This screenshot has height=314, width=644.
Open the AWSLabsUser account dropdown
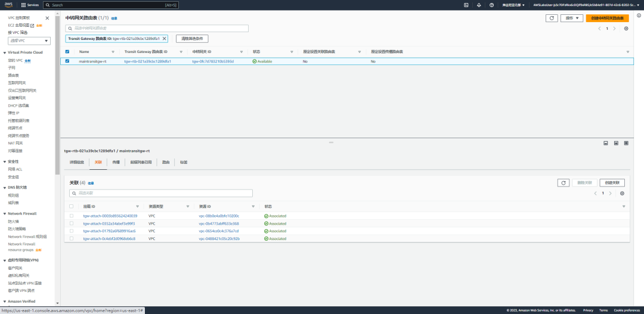587,5
